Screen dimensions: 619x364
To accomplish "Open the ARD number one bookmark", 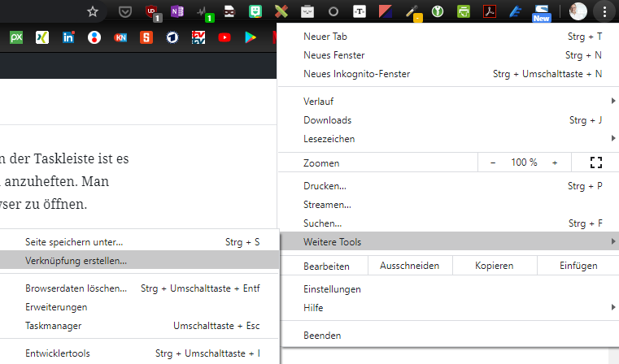I will pos(172,37).
